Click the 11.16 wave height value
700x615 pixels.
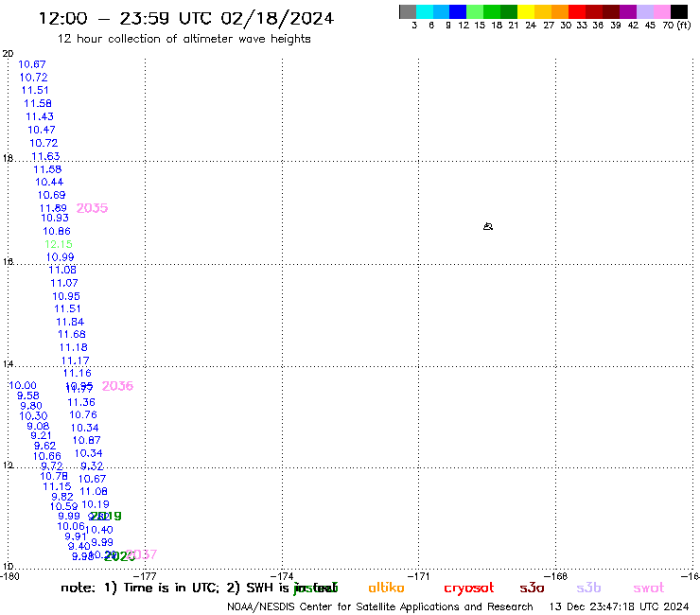(78, 374)
